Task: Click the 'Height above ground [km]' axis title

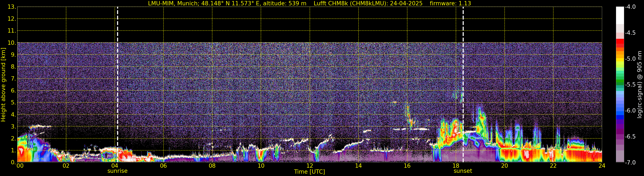Action: [3, 85]
